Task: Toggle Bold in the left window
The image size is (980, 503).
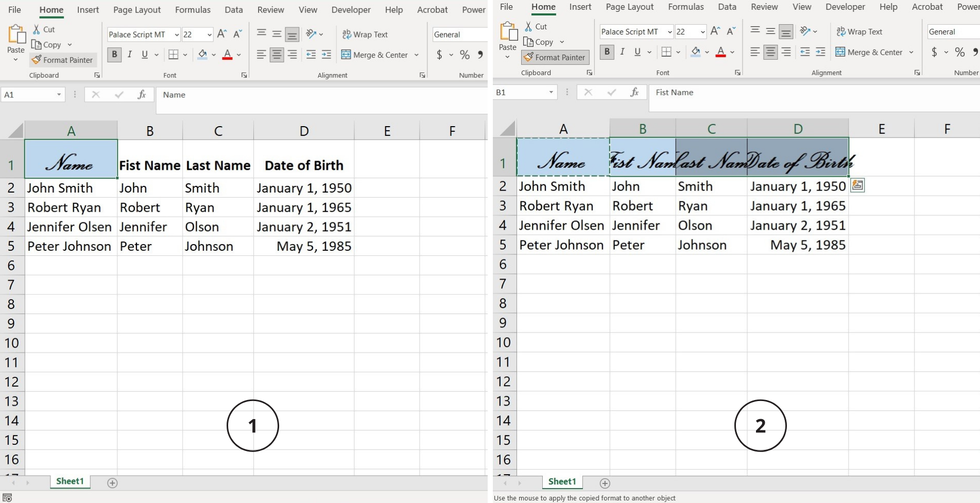Action: point(114,54)
